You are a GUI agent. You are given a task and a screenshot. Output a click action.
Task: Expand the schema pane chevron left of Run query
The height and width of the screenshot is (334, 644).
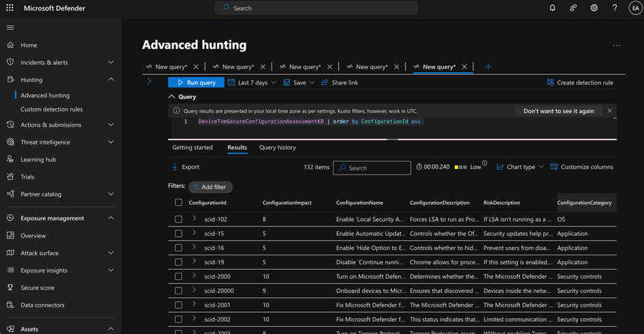149,81
